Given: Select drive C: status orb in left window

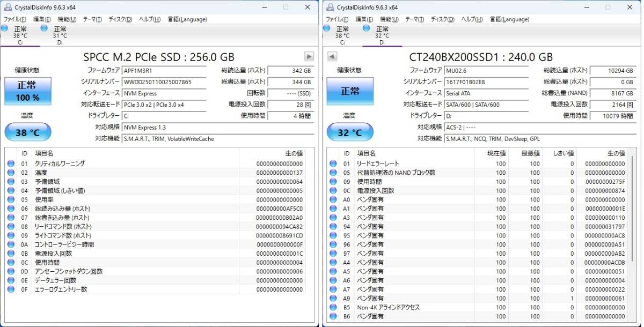Looking at the screenshot, I should (x=5, y=28).
